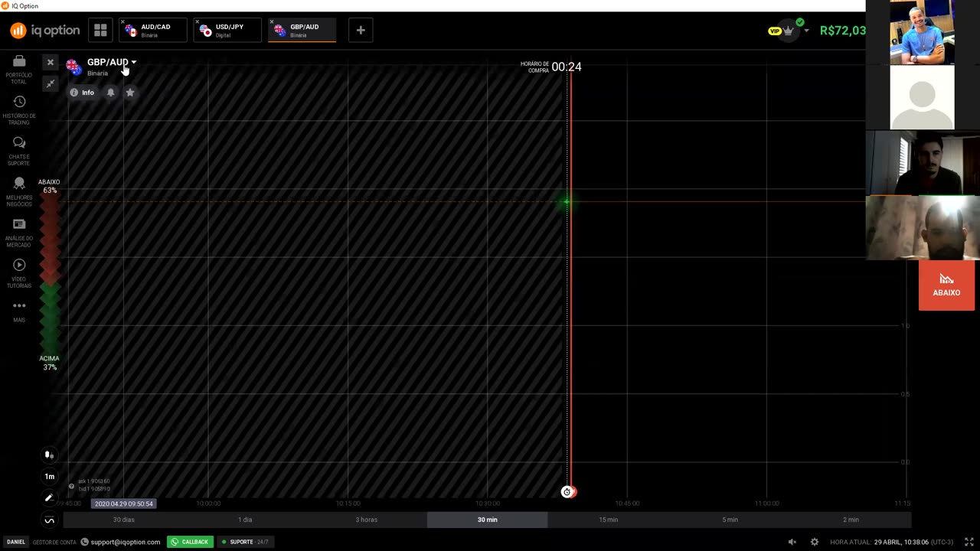This screenshot has width=980, height=551.
Task: Switch to the AUD/CAD Binária tab
Action: click(152, 30)
